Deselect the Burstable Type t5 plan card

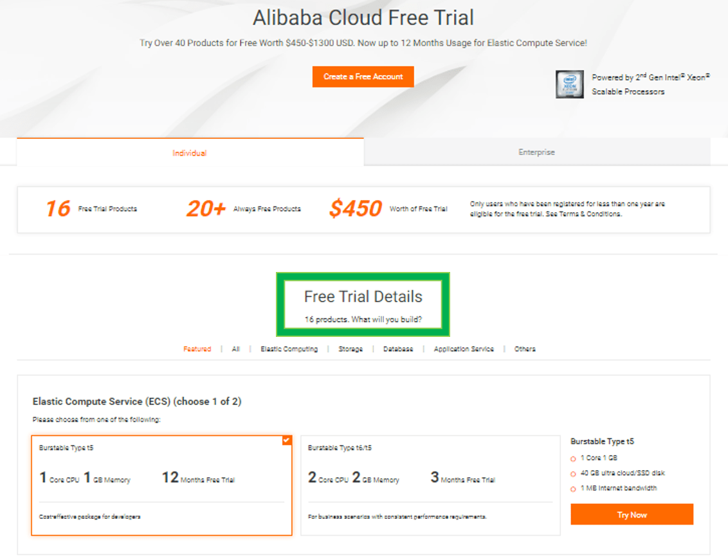[x=161, y=485]
